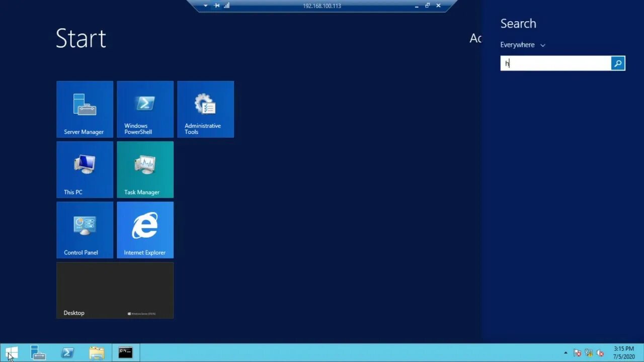
Task: Open the Server Manager tile
Action: click(x=85, y=109)
